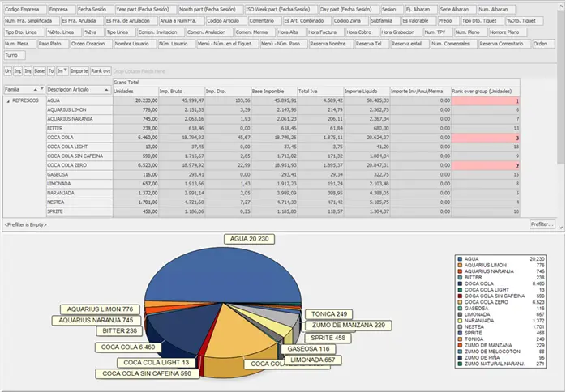Click the Familia sort arrow

click(35, 91)
